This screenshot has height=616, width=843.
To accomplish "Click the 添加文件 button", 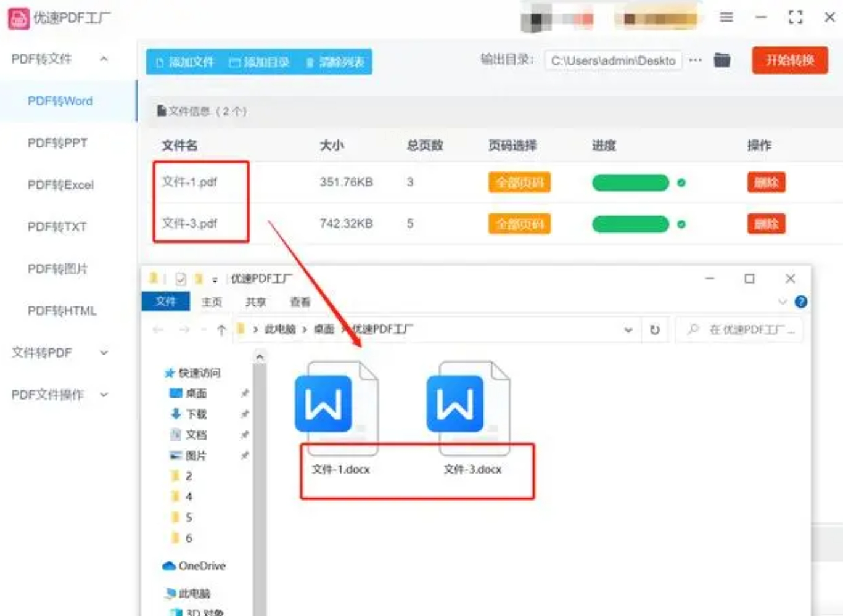I will 184,62.
